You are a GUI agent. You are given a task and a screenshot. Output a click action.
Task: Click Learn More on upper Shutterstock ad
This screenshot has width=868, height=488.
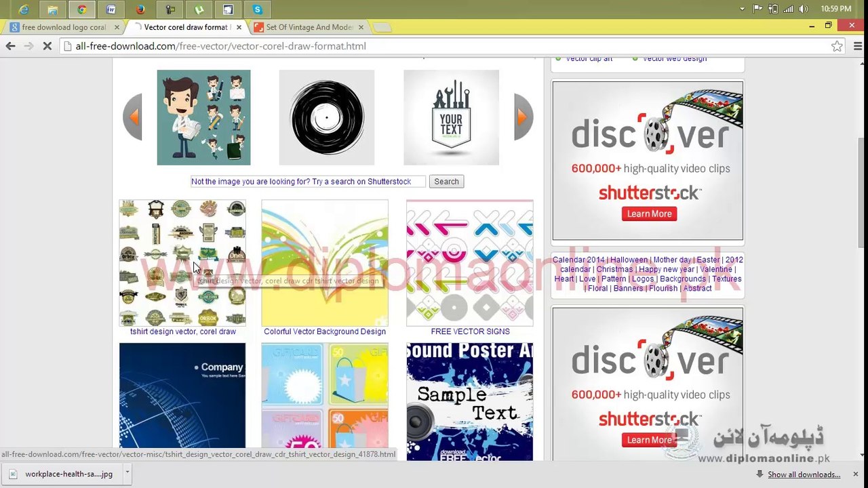point(649,213)
